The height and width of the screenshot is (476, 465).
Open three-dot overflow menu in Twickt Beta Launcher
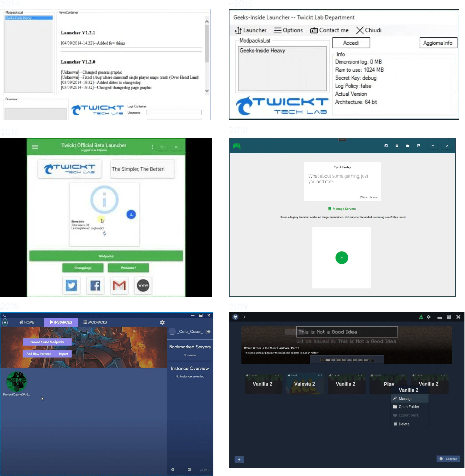coord(152,147)
